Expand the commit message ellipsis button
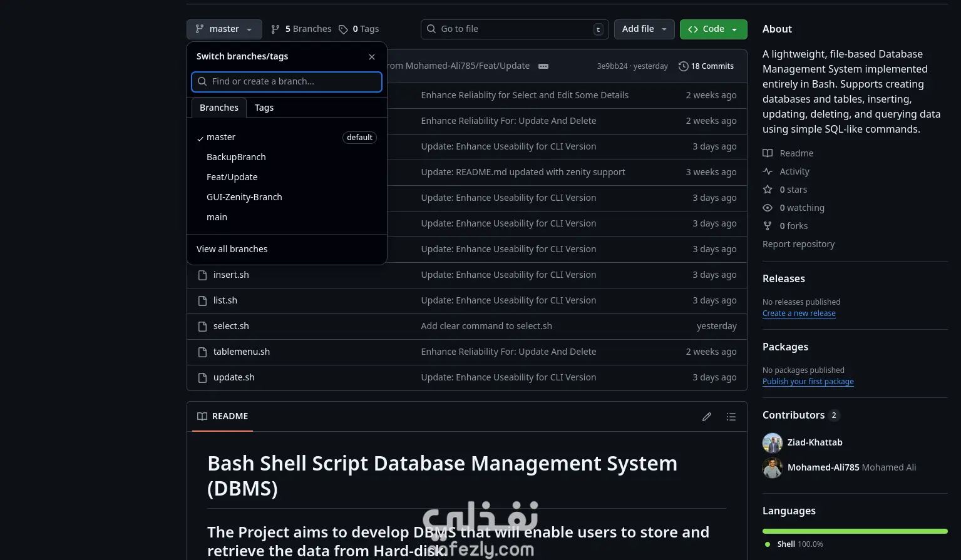 coord(543,66)
